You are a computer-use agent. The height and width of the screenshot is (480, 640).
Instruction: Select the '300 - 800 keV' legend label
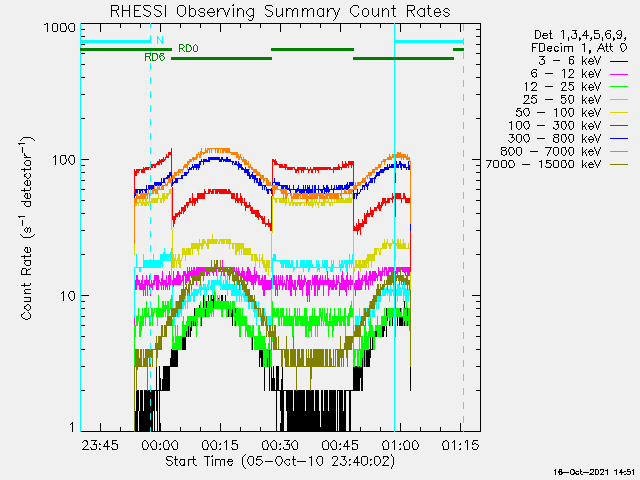point(555,139)
